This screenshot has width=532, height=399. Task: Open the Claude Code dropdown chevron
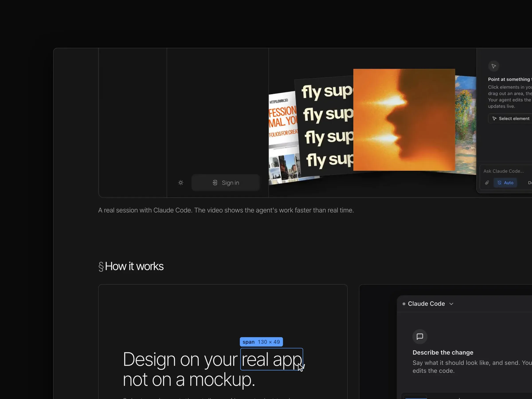451,304
